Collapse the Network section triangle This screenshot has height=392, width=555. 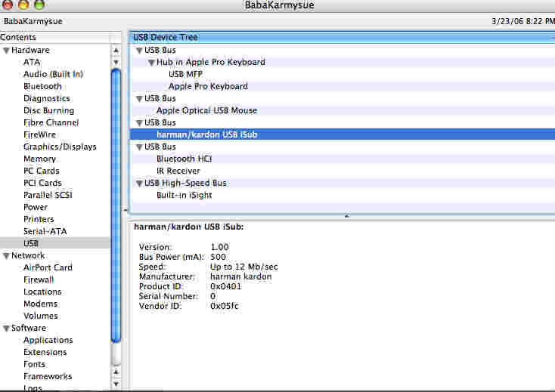[6, 256]
